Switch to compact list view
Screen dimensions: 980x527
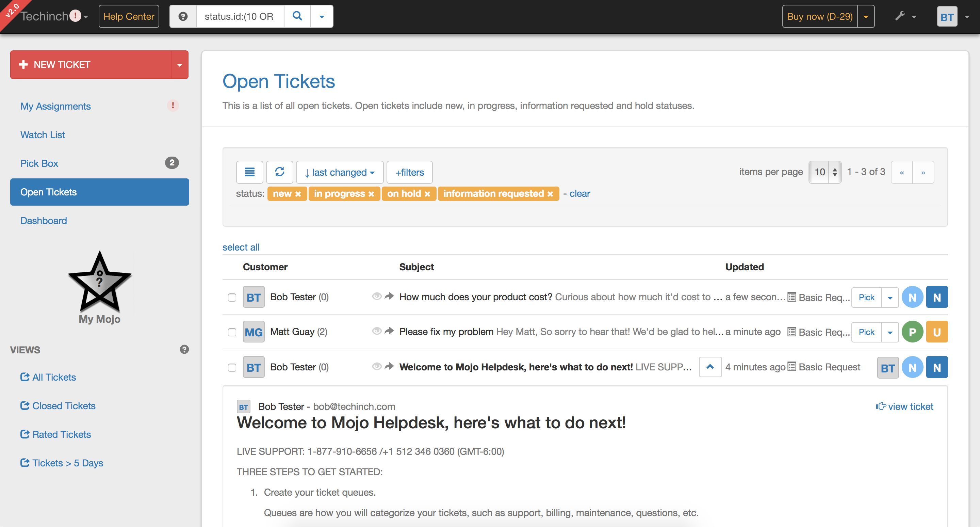click(x=249, y=172)
